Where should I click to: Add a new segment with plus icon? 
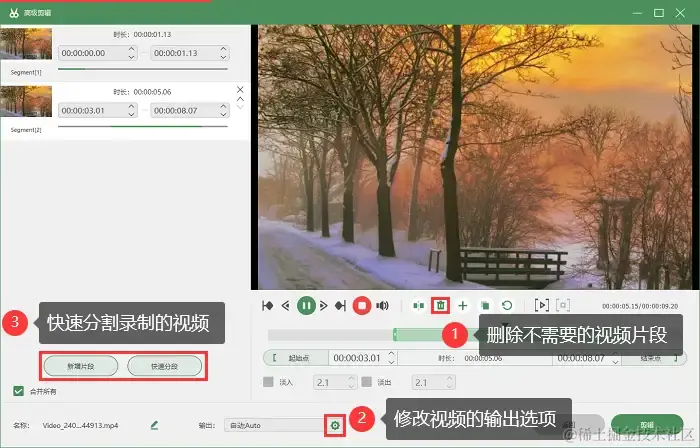pos(463,306)
